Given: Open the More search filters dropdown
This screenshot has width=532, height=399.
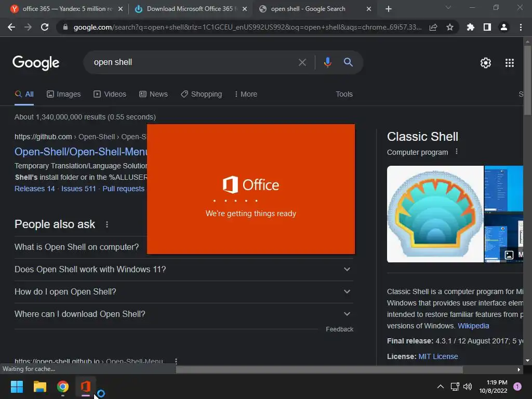Looking at the screenshot, I should point(246,95).
